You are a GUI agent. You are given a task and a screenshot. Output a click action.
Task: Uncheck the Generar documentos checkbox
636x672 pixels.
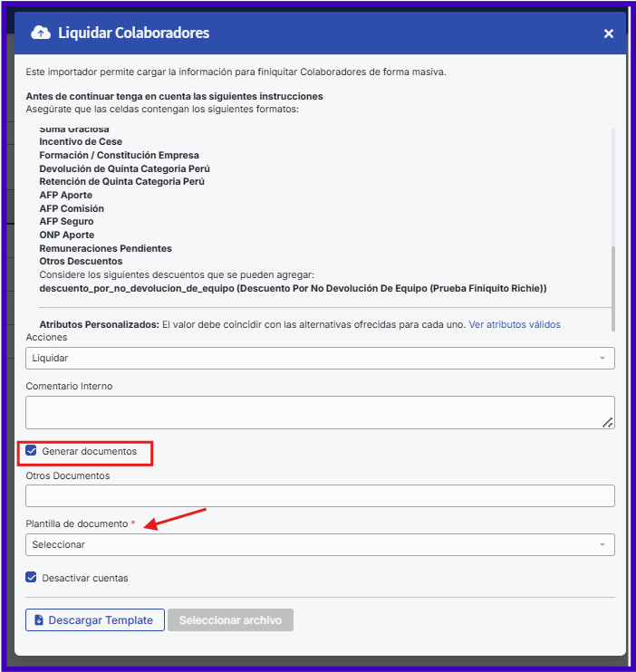tap(32, 451)
